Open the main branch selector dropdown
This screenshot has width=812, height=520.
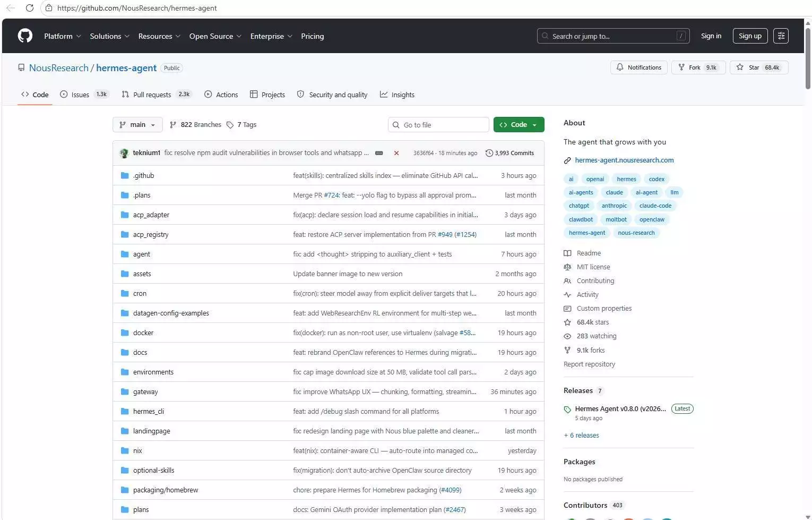click(x=137, y=125)
